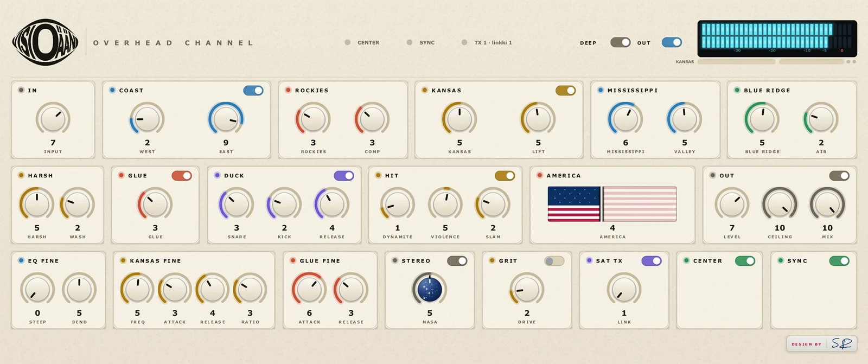Click the VIOLENCE knob in Hit
The height and width of the screenshot is (364, 868).
(445, 204)
